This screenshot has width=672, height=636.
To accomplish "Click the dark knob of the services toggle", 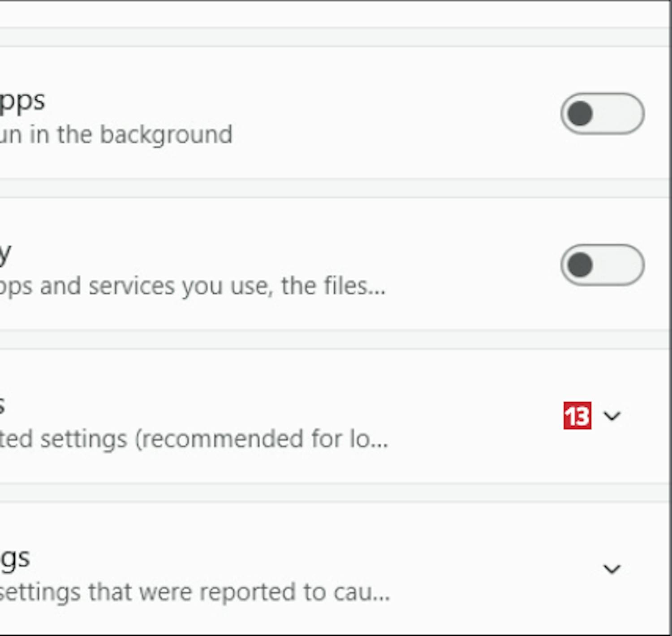I will click(581, 265).
